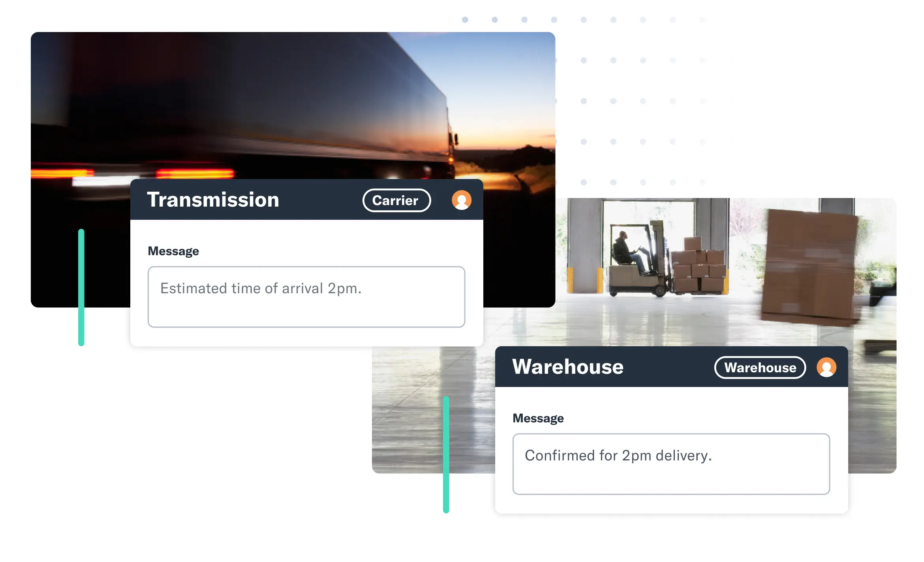Select the large Warehouse card title
This screenshot has width=924, height=562.
click(x=568, y=367)
